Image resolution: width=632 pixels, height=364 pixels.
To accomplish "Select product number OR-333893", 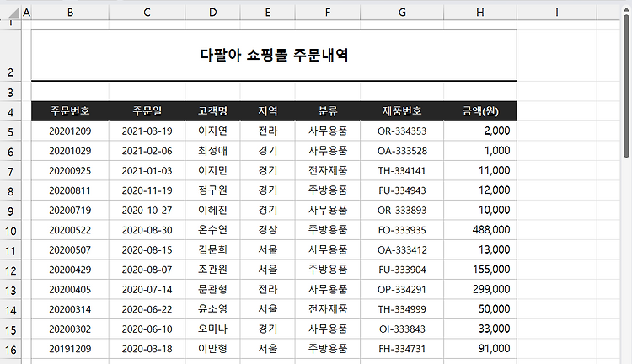I will [402, 210].
